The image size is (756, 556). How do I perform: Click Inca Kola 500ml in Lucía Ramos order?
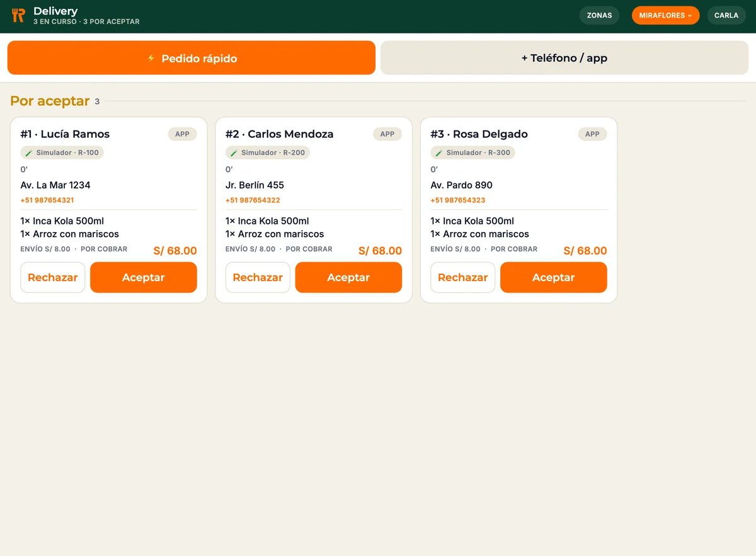coord(62,221)
